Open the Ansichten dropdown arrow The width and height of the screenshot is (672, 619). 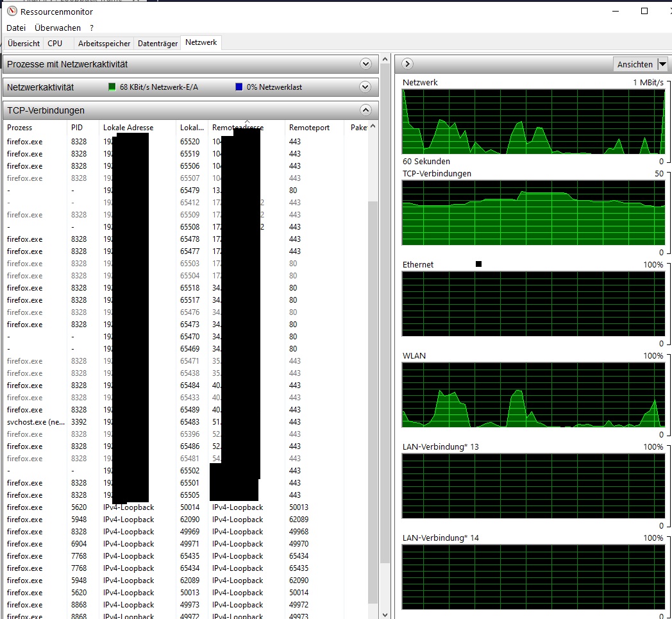coord(662,64)
